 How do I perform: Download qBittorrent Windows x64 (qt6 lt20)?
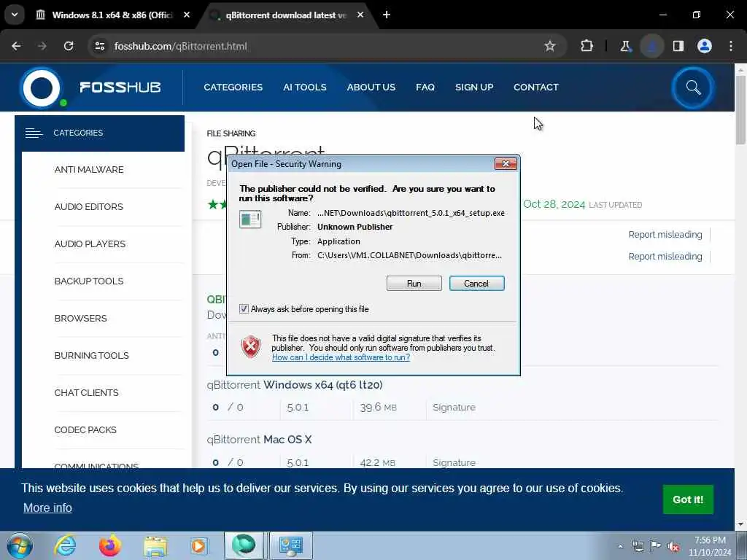(x=295, y=385)
